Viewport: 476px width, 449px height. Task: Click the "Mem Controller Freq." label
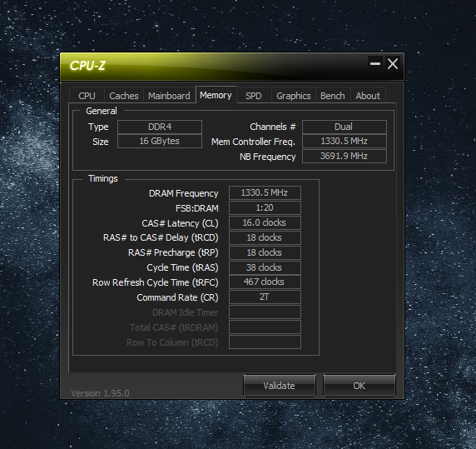[x=253, y=142]
